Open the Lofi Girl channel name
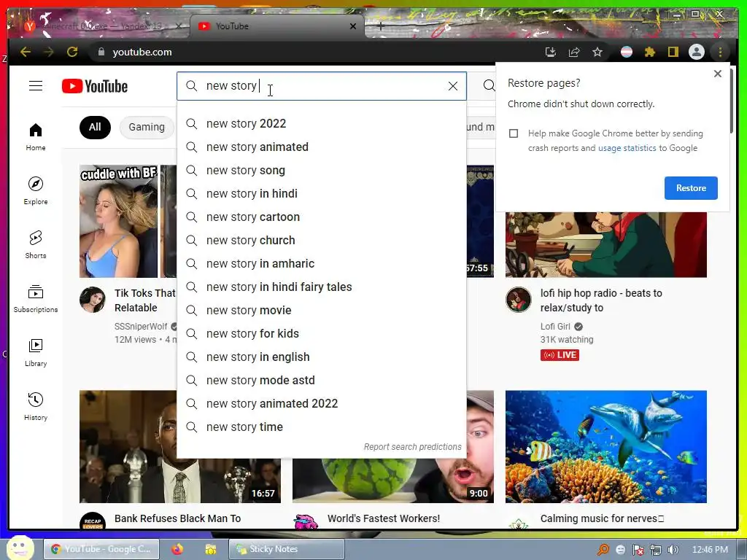This screenshot has height=560, width=747. [555, 326]
